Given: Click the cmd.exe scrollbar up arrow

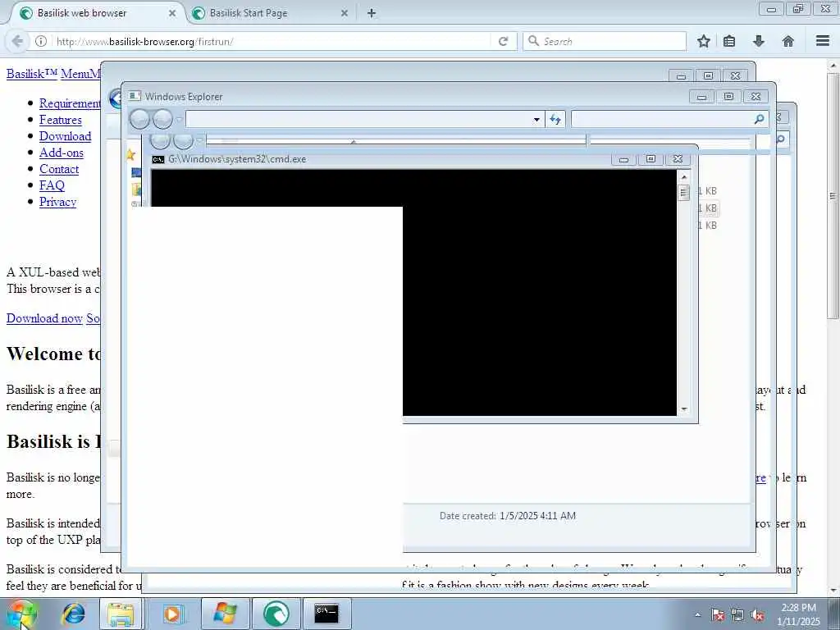Looking at the screenshot, I should click(x=683, y=177).
